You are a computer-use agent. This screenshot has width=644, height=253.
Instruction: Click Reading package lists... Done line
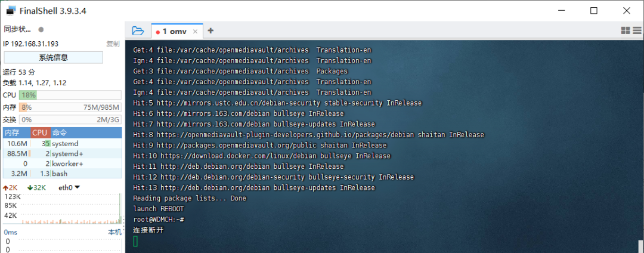190,198
